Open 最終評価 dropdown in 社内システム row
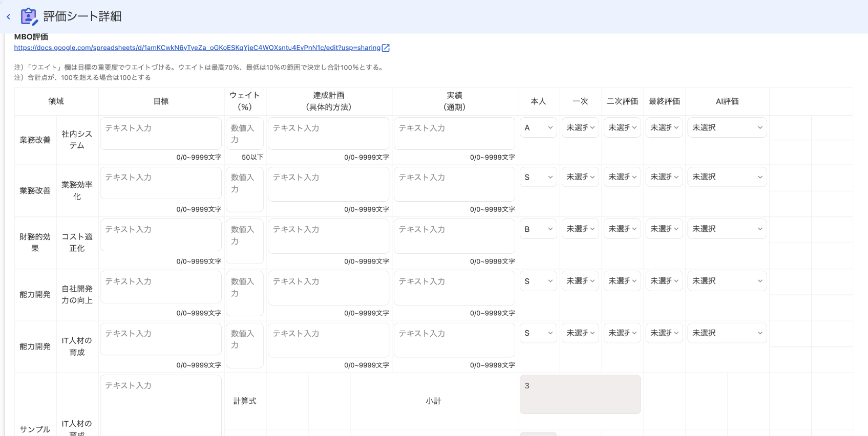Screen dimensions: 868x436 [664, 127]
